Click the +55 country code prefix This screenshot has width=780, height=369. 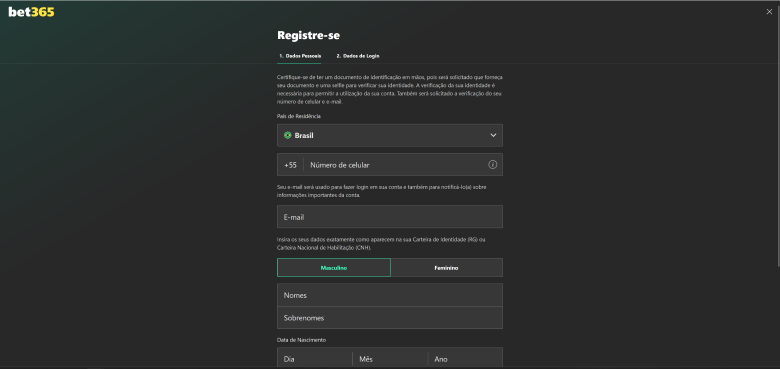point(290,165)
